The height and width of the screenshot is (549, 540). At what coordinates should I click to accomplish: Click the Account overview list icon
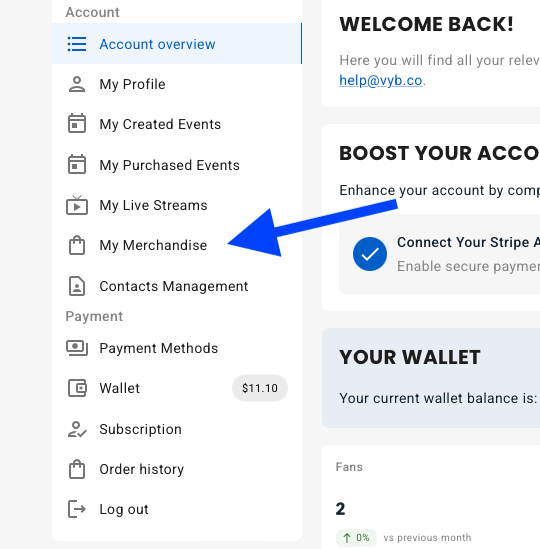(77, 44)
